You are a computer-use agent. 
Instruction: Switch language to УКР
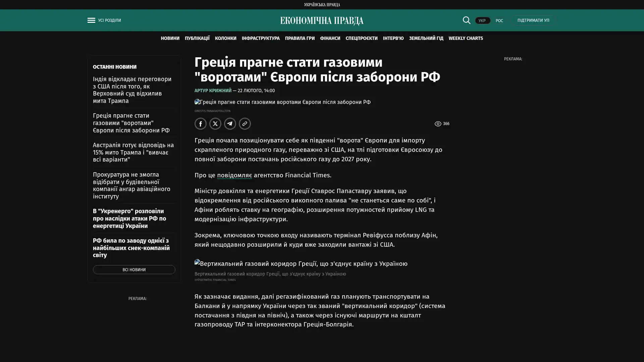point(482,20)
